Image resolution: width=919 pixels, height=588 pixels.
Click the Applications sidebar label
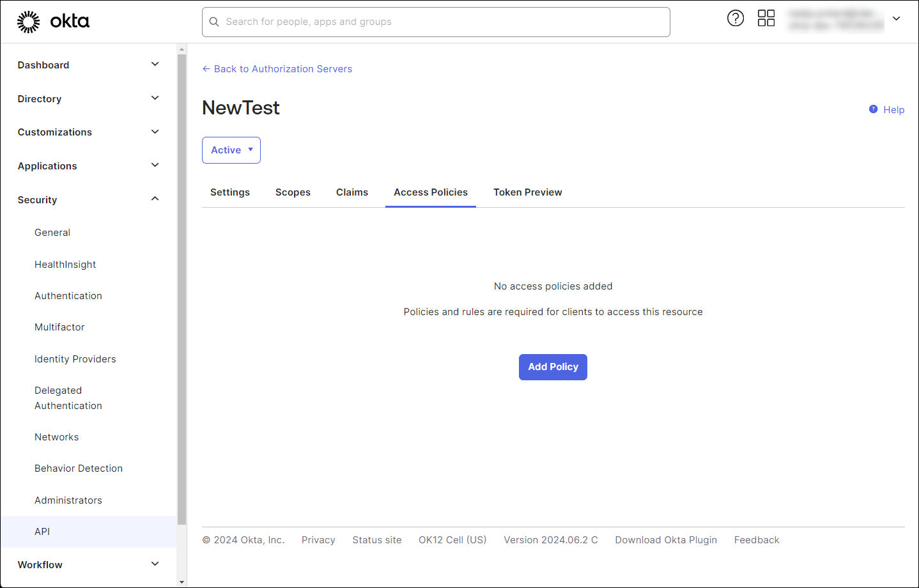click(47, 166)
